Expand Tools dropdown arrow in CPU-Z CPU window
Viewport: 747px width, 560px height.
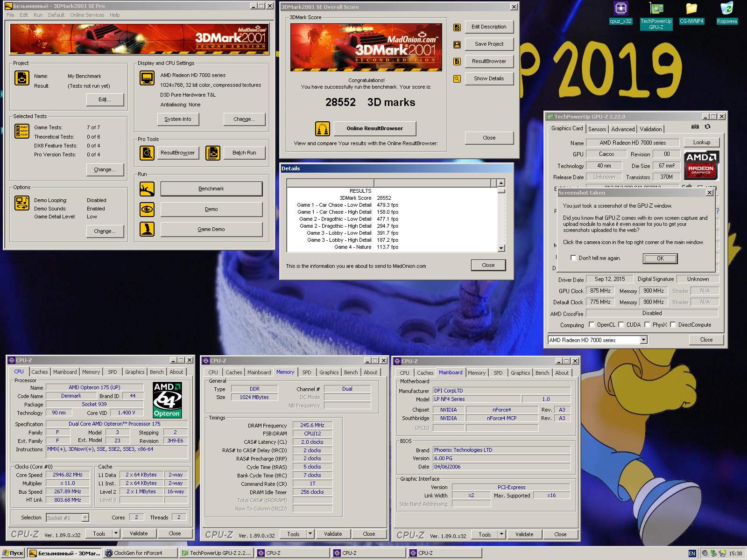116,533
